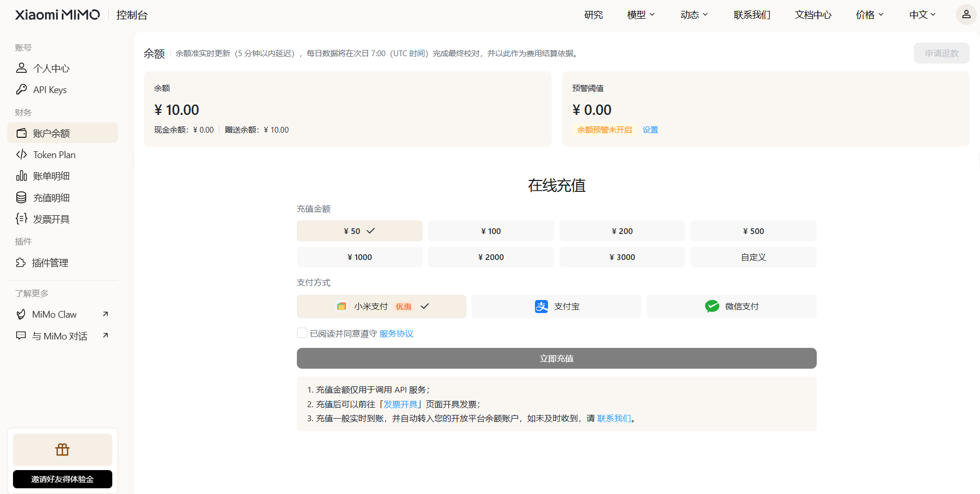980x494 pixels.
Task: Click the 预警阈值 card label
Action: click(x=588, y=88)
